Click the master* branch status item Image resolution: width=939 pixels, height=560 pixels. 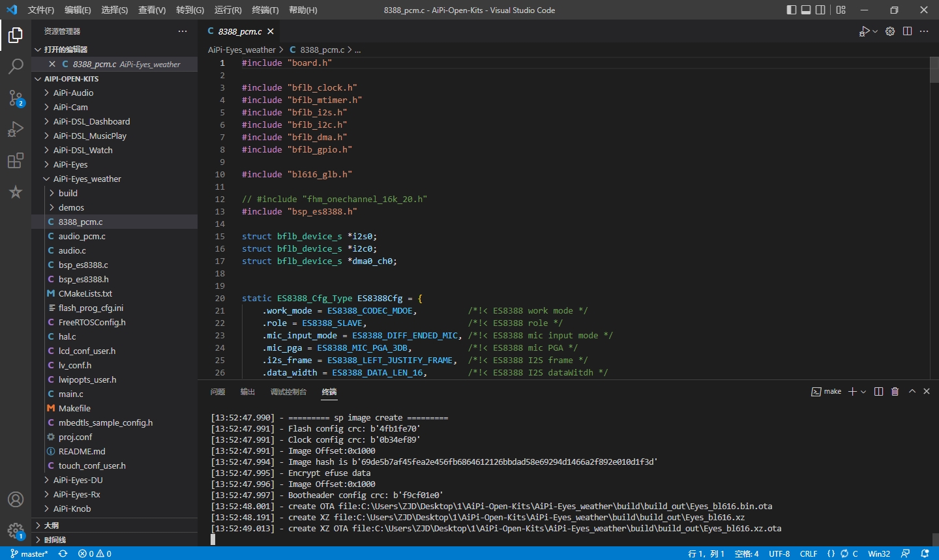tap(29, 553)
